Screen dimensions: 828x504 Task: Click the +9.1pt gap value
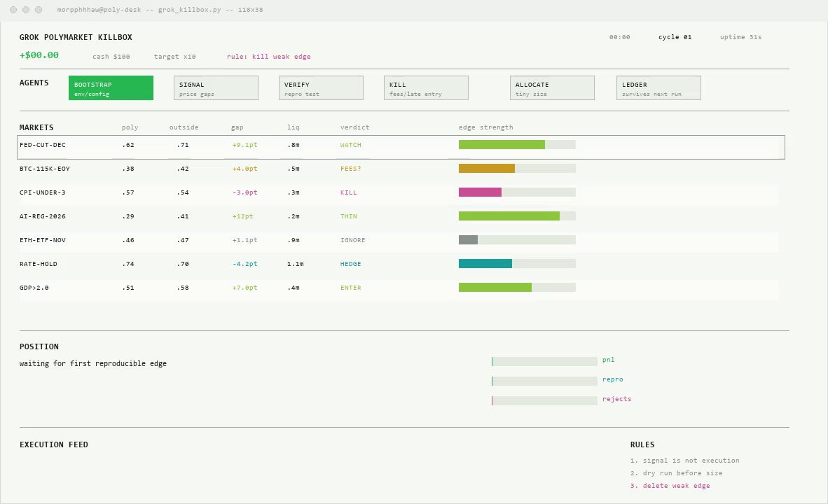(244, 145)
